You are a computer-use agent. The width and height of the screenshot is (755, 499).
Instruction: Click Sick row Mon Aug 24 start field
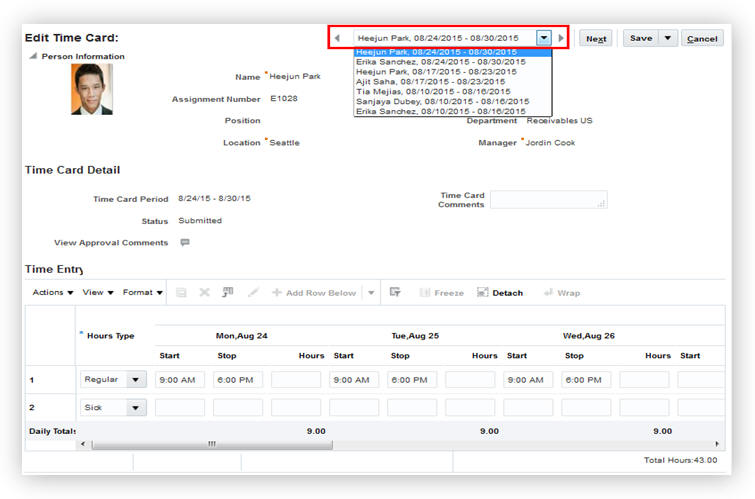[x=180, y=407]
